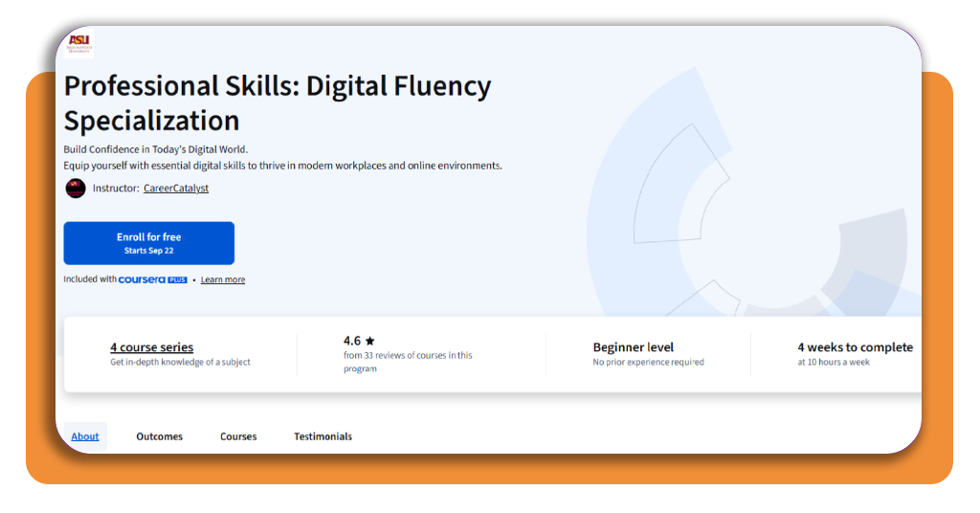
Task: Click the 'Included with' text
Action: [x=90, y=279]
